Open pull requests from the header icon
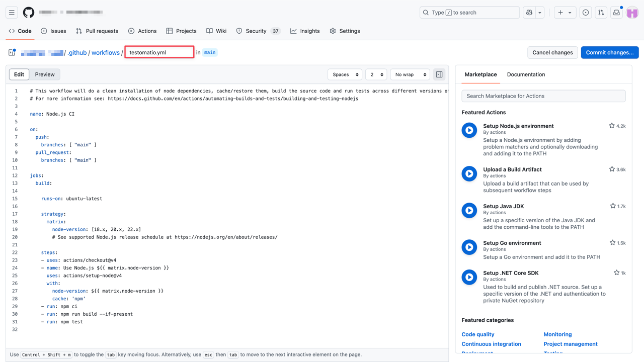644x362 pixels. click(x=601, y=12)
